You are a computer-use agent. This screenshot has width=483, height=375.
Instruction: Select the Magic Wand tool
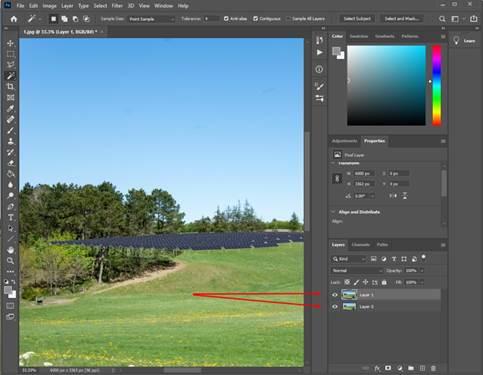10,76
